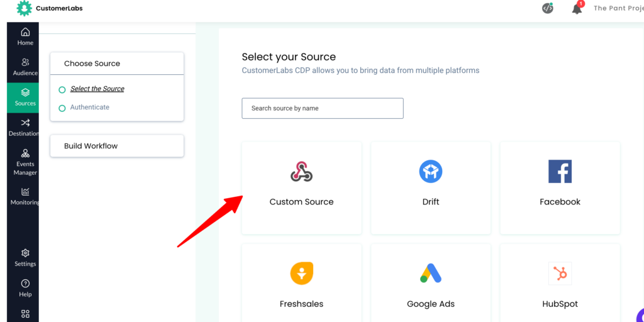Open Monitoring in the sidebar

point(25,191)
